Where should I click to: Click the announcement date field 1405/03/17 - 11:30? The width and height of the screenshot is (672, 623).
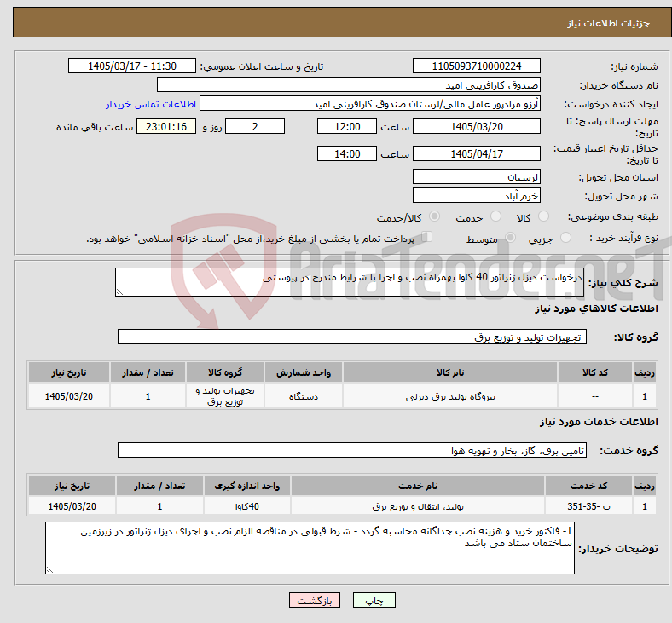pos(132,66)
